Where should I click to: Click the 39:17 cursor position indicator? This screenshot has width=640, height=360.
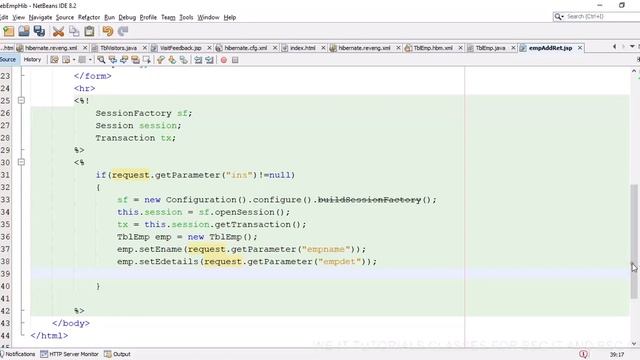[x=617, y=354]
